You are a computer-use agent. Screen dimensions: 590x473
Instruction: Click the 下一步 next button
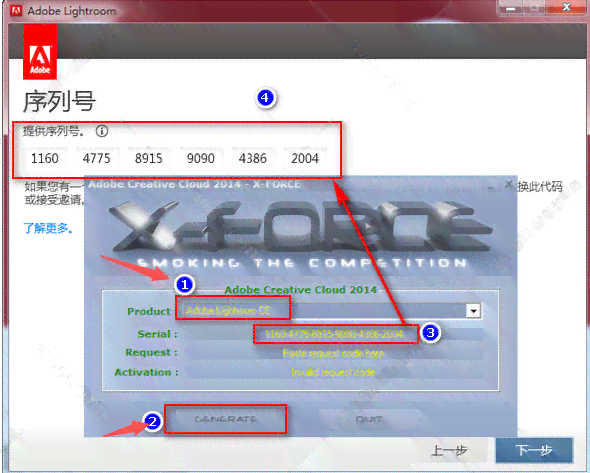pyautogui.click(x=534, y=450)
